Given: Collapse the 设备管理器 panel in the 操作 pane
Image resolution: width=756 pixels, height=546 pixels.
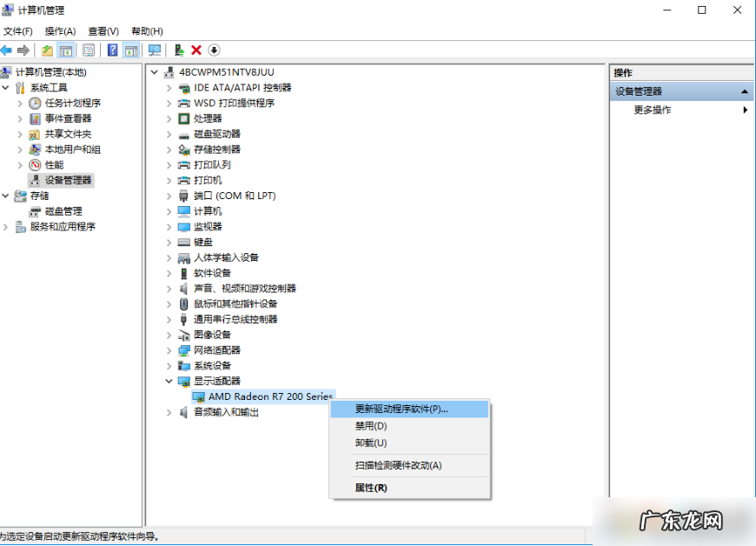Looking at the screenshot, I should coord(745,90).
